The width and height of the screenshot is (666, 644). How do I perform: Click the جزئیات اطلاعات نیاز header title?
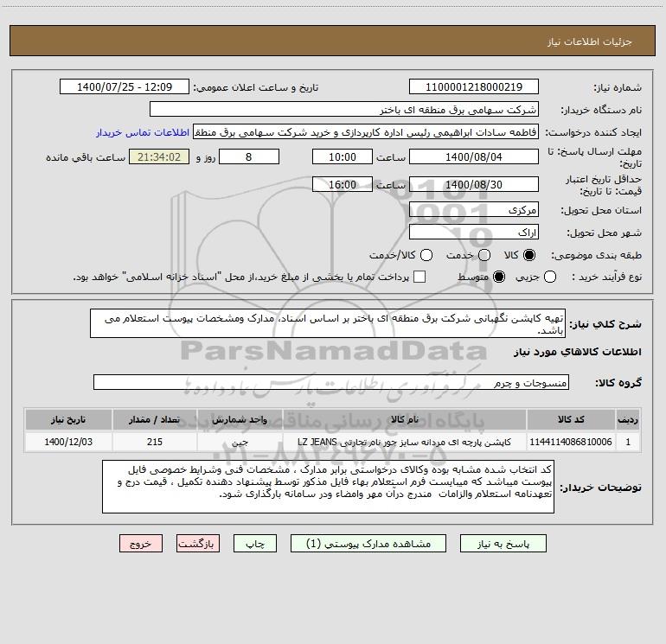[x=590, y=41]
